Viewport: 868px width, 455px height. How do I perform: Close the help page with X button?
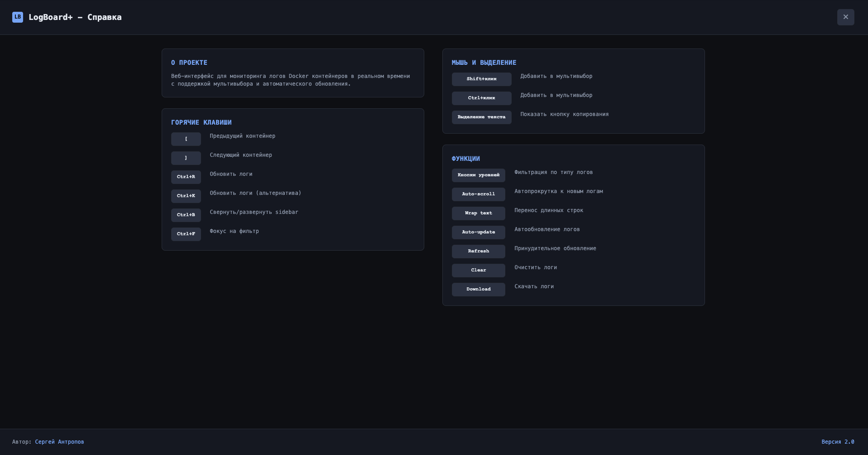tap(845, 17)
